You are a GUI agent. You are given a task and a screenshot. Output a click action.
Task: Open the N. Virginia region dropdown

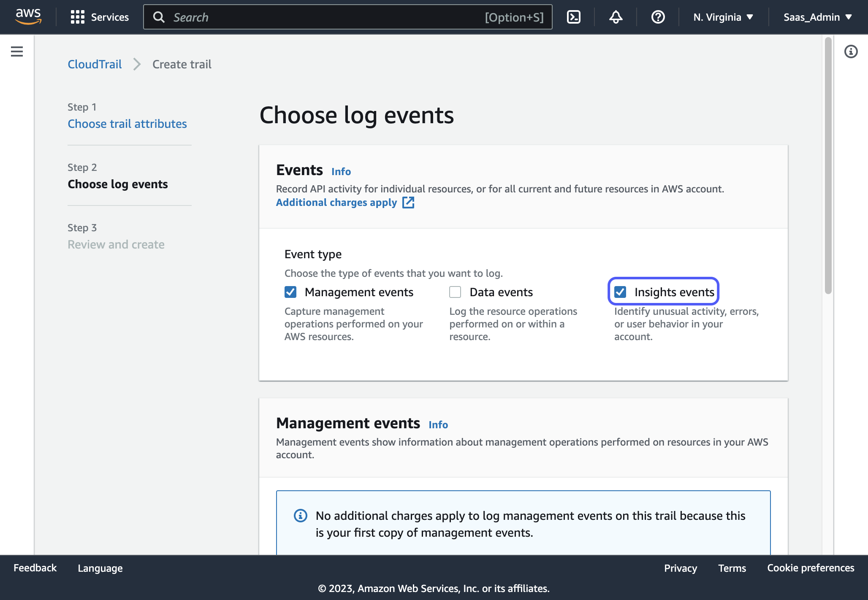point(723,17)
